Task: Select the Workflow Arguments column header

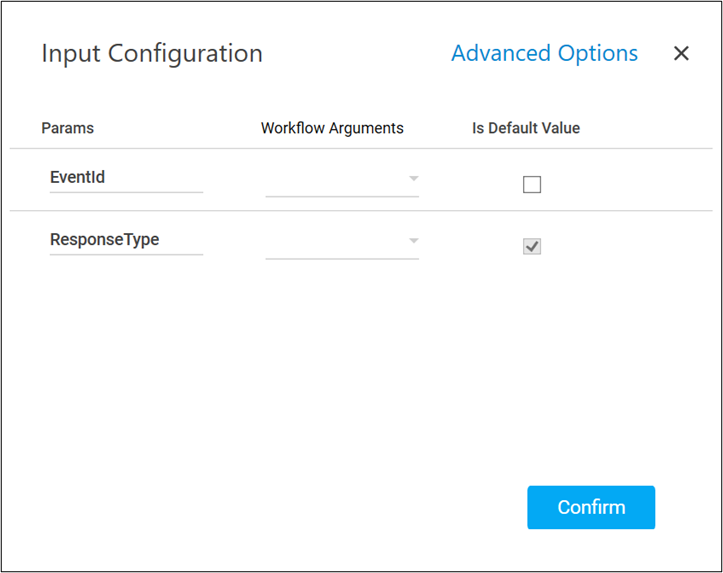Action: (332, 128)
